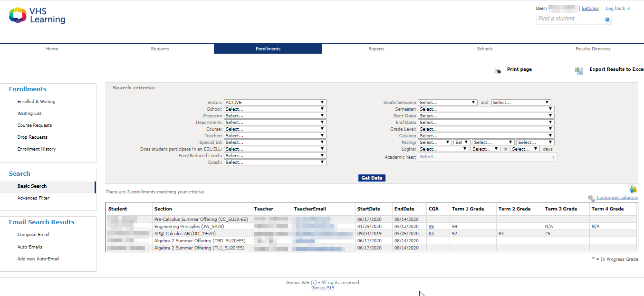The image size is (644, 296).
Task: Open the Status dropdown showing ACTIVE
Action: (275, 103)
